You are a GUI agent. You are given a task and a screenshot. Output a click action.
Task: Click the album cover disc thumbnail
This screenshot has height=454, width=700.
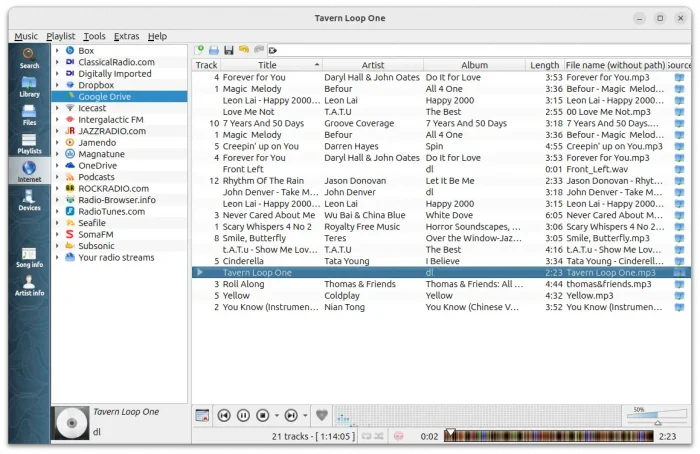point(72,423)
